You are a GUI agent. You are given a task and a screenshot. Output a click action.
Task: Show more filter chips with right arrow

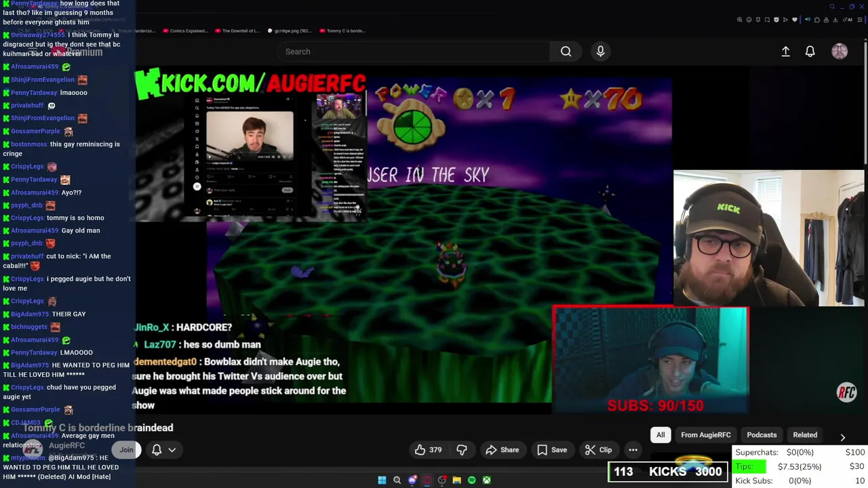point(842,437)
